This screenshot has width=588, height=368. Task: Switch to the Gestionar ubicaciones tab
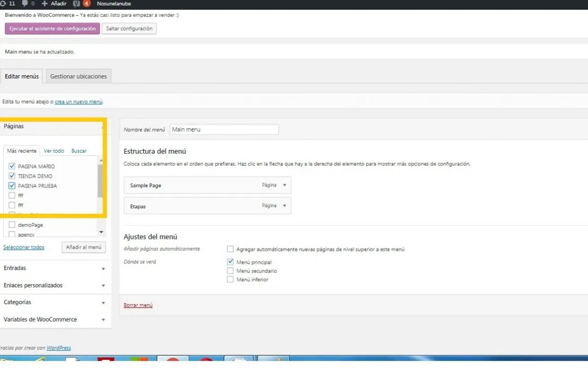point(78,76)
